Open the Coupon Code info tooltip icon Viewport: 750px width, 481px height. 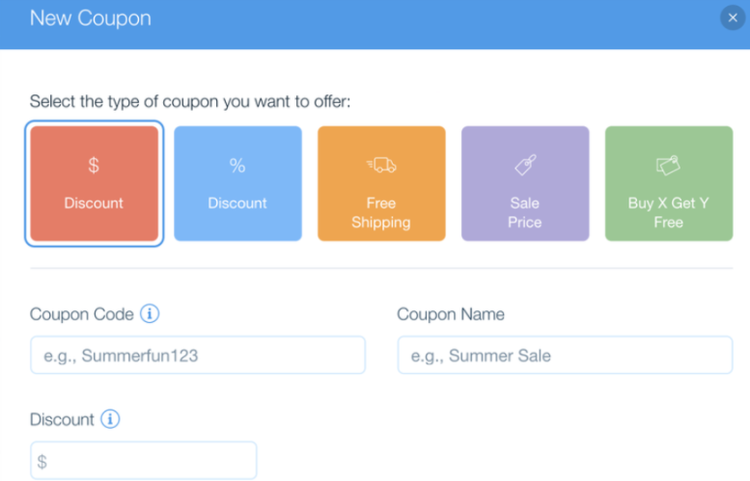pyautogui.click(x=150, y=314)
